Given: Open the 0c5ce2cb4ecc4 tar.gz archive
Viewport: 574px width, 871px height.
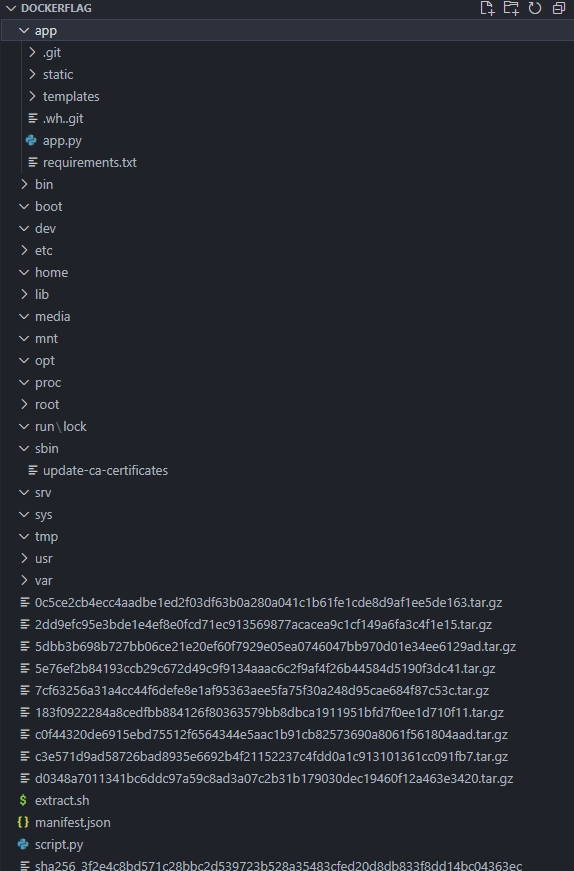Looking at the screenshot, I should click(268, 603).
